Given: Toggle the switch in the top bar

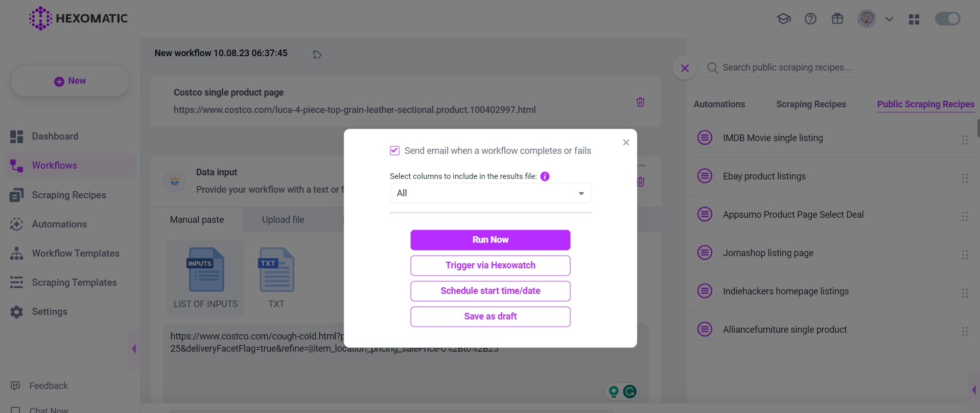Looking at the screenshot, I should coord(947,19).
